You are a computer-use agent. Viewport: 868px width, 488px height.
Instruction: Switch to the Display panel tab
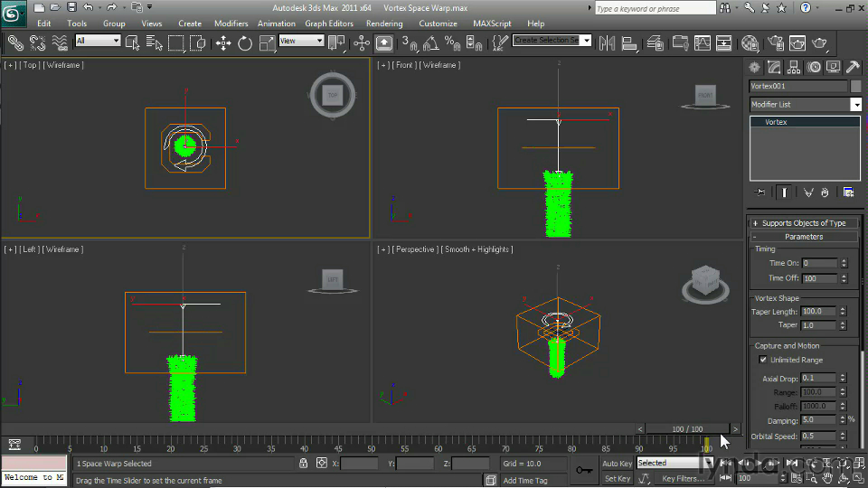(x=833, y=67)
